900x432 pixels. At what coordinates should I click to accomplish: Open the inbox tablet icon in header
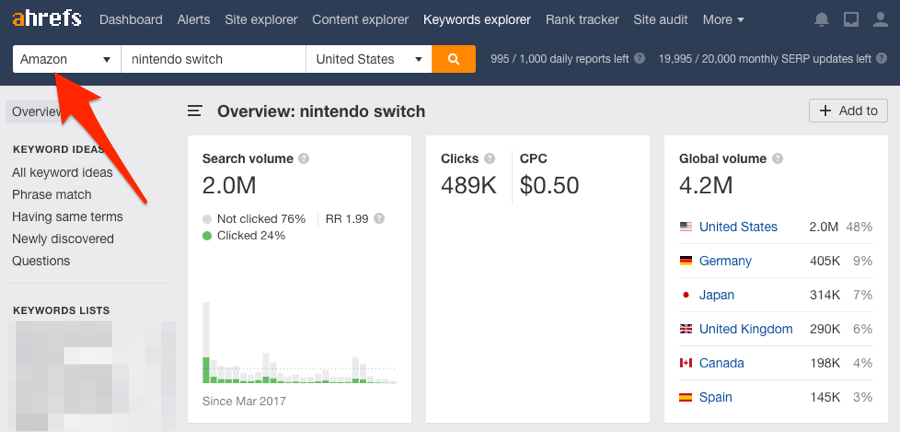[851, 20]
